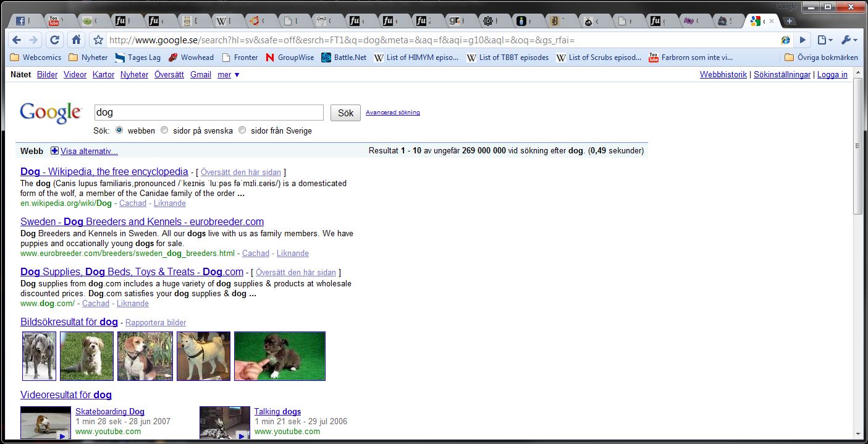Open a new tab with plus button

(x=789, y=21)
